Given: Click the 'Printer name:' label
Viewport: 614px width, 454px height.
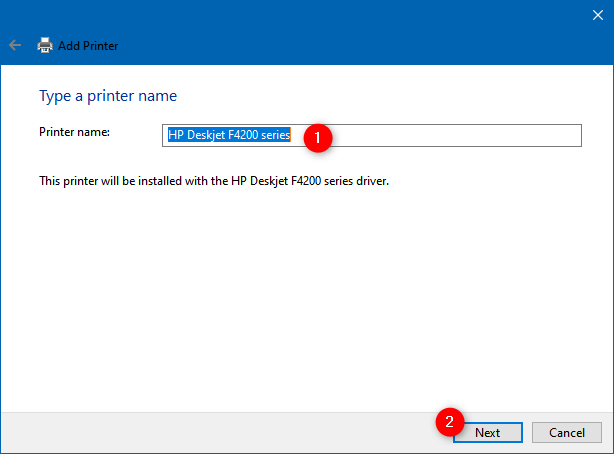Looking at the screenshot, I should (x=74, y=132).
